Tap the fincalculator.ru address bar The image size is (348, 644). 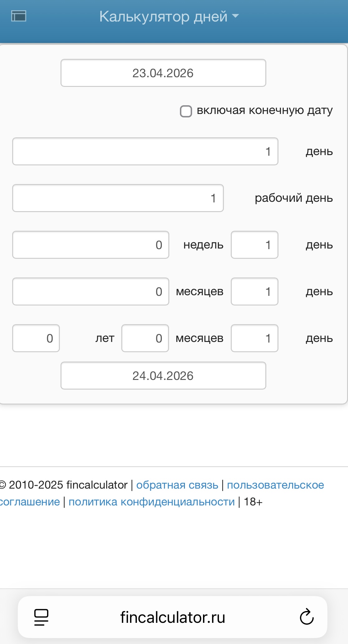pos(172,617)
